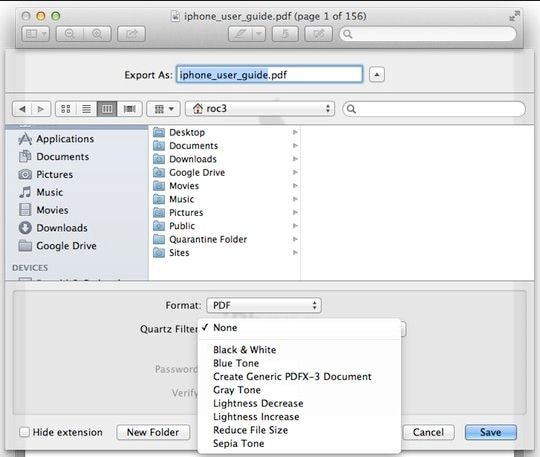The width and height of the screenshot is (540, 457).
Task: Choose Sepia Tone from Quartz Filter menu
Action: [239, 444]
